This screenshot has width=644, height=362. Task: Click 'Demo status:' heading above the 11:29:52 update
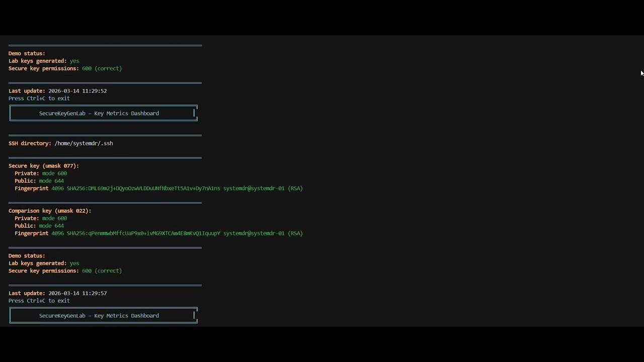pyautogui.click(x=27, y=53)
